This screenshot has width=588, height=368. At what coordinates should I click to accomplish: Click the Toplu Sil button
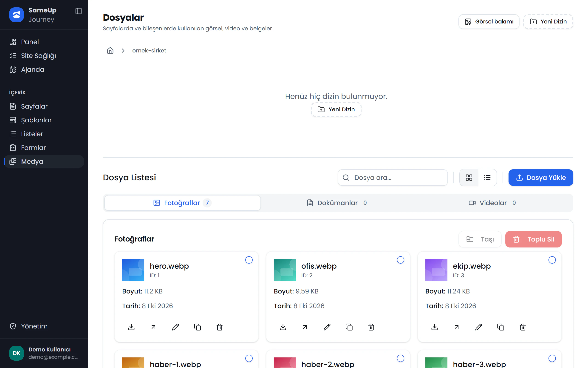coord(533,239)
